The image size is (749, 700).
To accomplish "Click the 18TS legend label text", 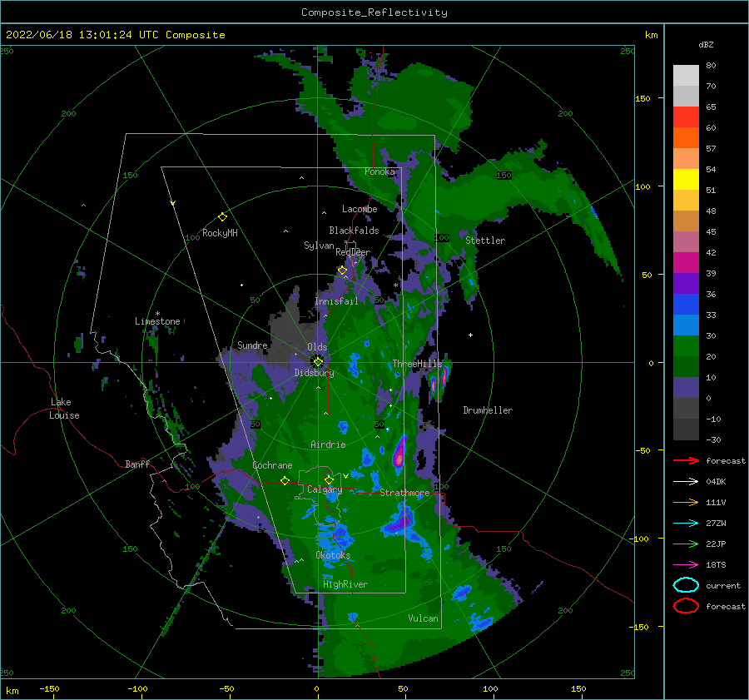I will click(716, 565).
